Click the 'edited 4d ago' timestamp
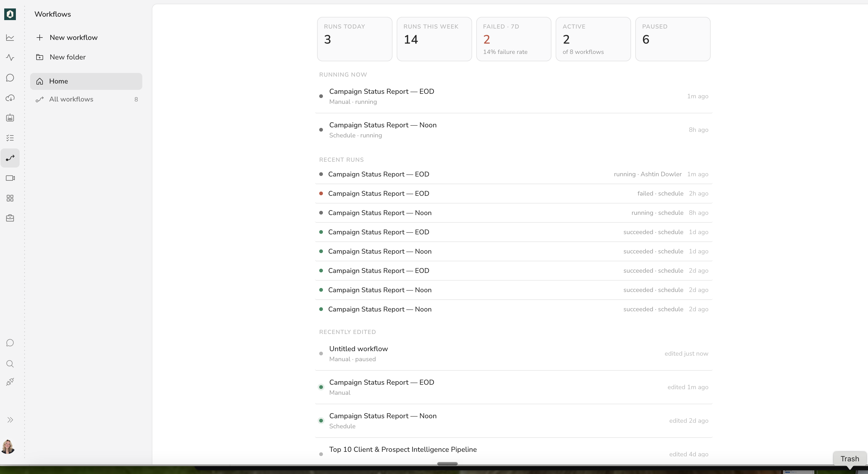The height and width of the screenshot is (474, 868). 688,454
